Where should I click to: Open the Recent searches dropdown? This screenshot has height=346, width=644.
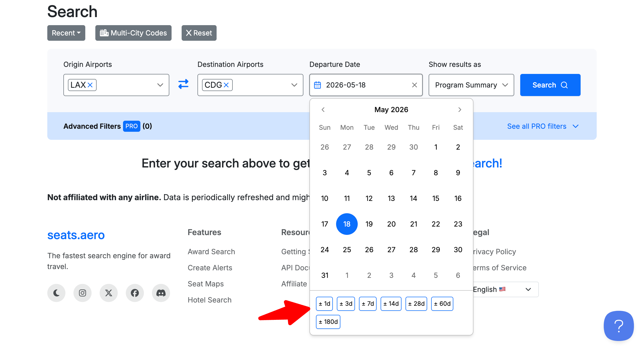tap(66, 33)
